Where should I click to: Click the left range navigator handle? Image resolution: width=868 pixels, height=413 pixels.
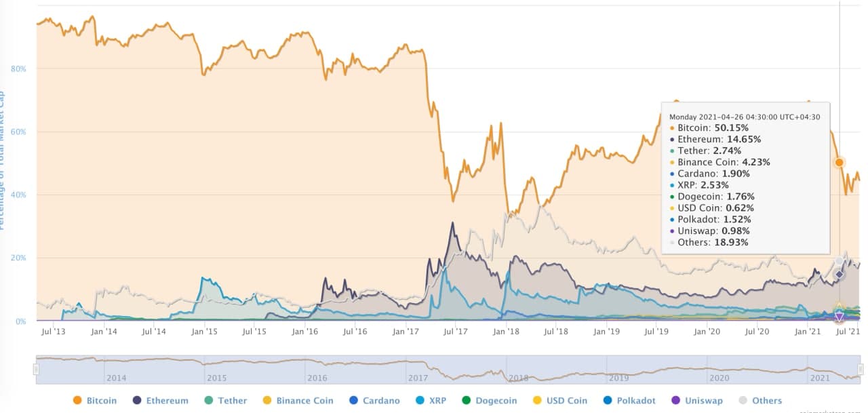tap(36, 369)
